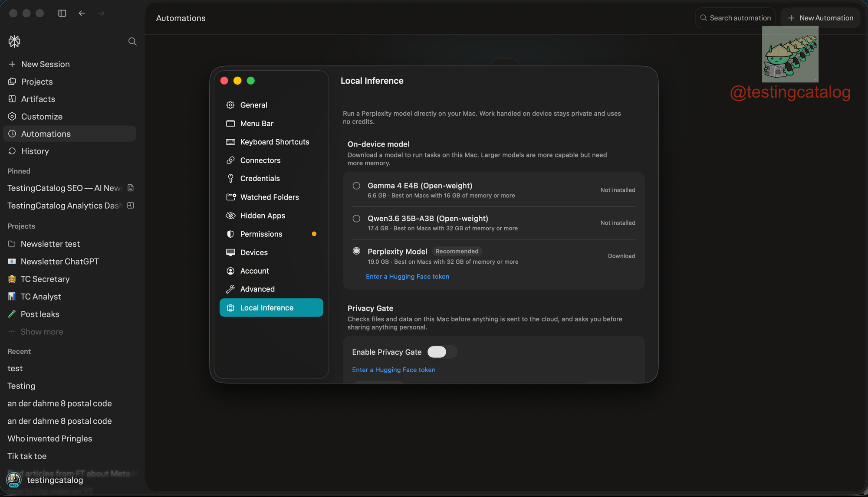Open Customize in the sidebar

coord(69,117)
